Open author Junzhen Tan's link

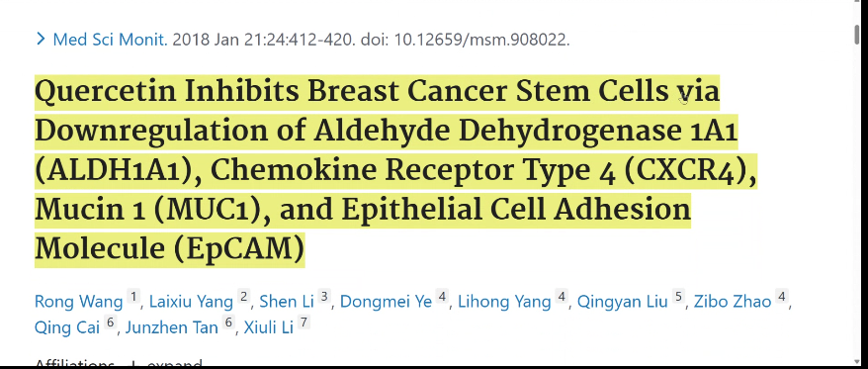(x=172, y=327)
